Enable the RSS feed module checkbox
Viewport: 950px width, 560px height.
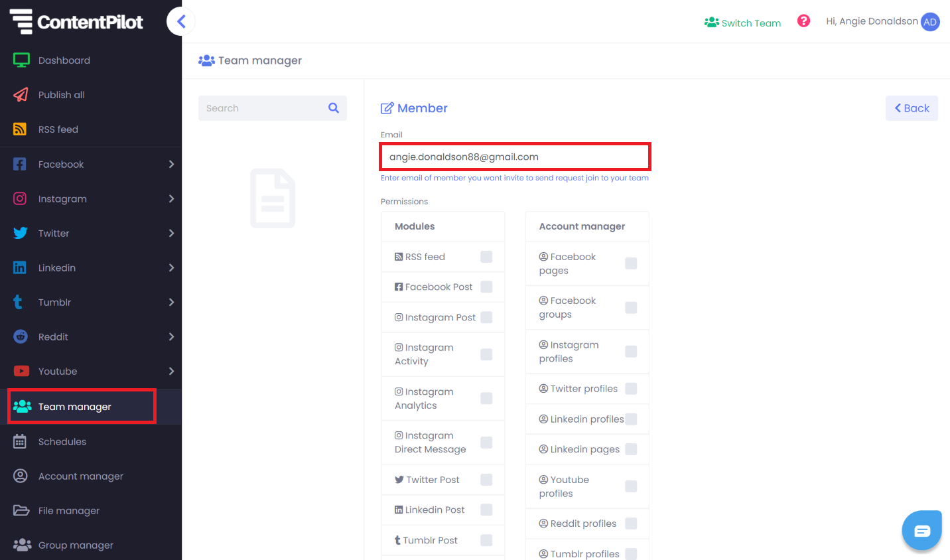tap(486, 257)
